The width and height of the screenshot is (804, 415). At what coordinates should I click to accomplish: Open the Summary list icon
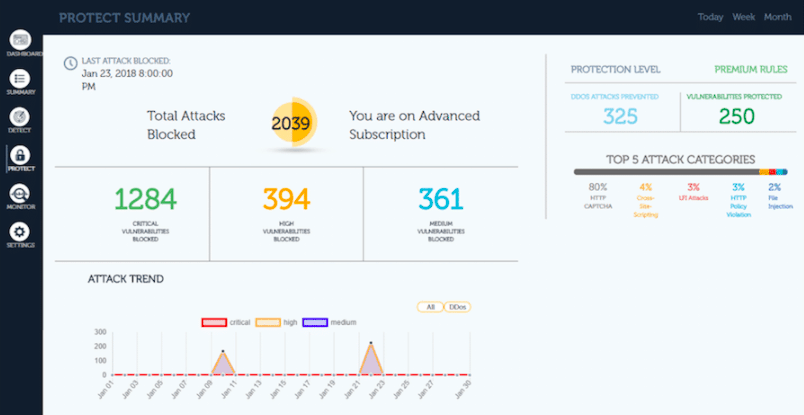tap(21, 78)
